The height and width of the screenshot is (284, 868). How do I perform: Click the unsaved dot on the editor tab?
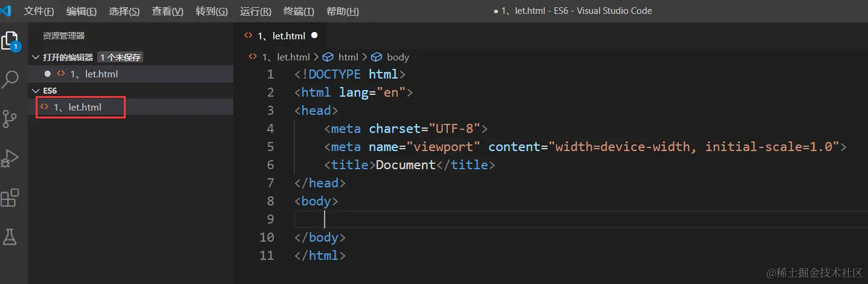click(x=314, y=36)
